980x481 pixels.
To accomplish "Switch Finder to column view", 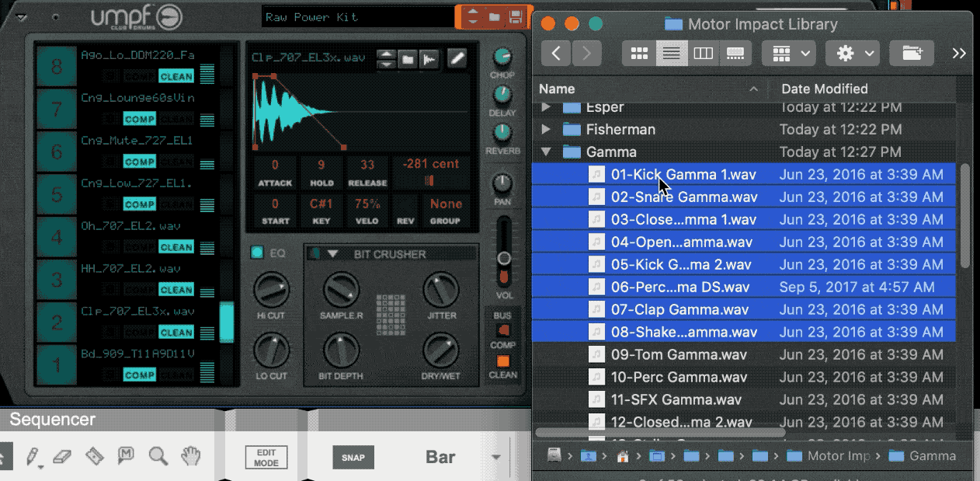I will 704,53.
